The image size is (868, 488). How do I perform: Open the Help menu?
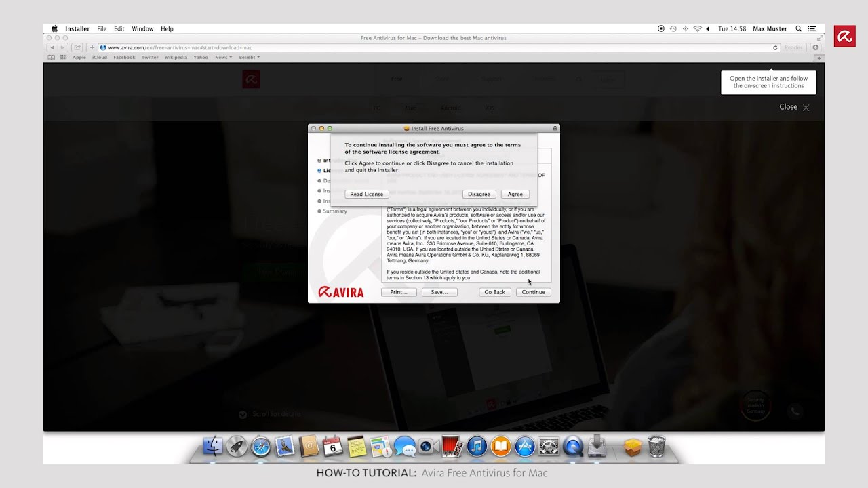pyautogui.click(x=167, y=28)
